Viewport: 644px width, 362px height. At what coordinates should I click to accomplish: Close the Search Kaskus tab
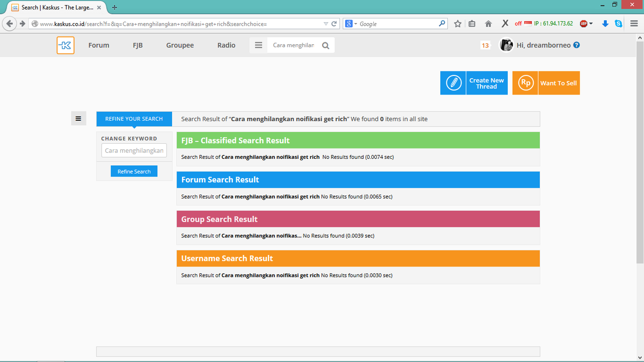(99, 8)
